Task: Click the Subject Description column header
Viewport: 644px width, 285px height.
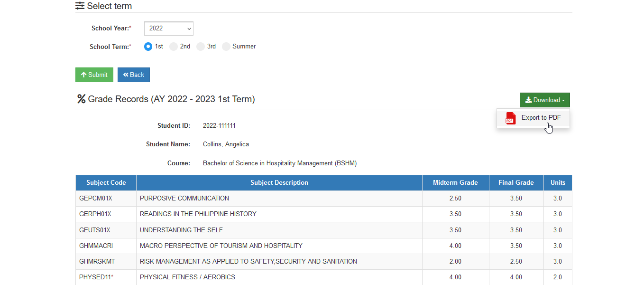Action: click(279, 183)
